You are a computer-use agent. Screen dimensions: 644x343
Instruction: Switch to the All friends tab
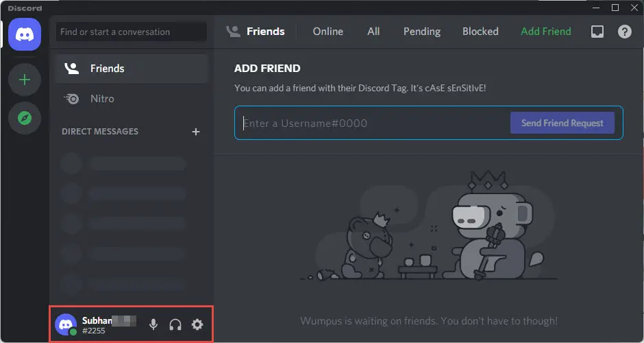pyautogui.click(x=373, y=32)
